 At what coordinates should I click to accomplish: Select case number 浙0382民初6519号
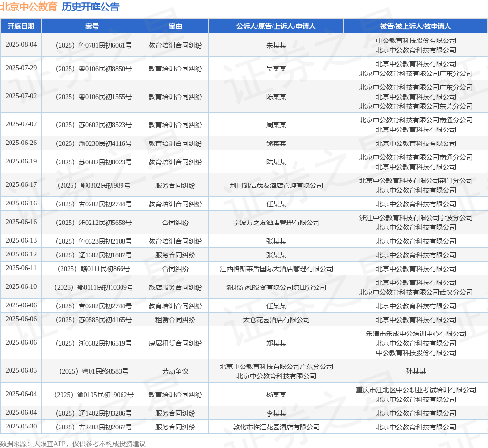pyautogui.click(x=94, y=343)
